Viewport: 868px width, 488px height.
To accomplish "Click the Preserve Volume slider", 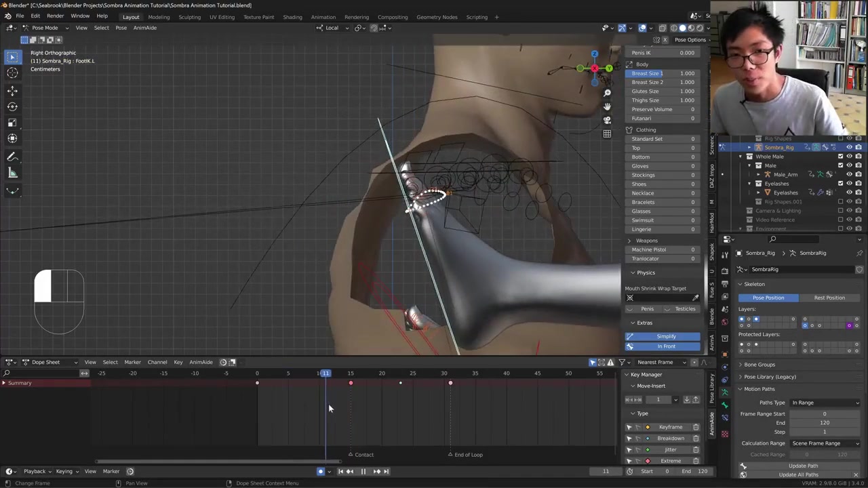I will [x=663, y=109].
